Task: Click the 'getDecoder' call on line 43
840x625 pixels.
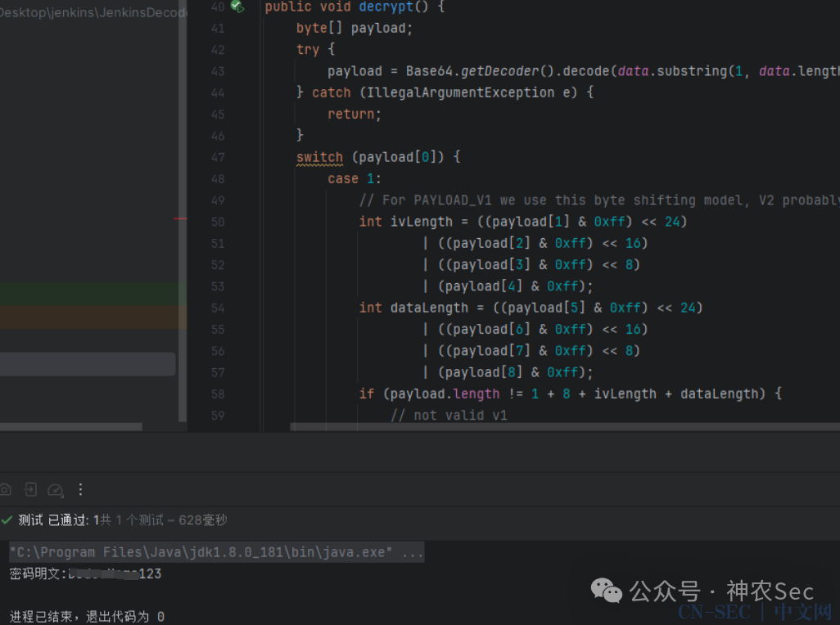Action: click(x=499, y=71)
